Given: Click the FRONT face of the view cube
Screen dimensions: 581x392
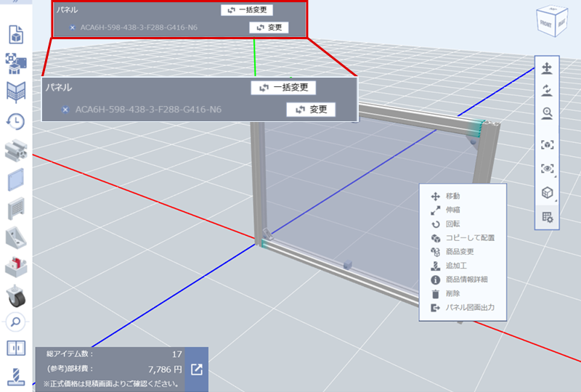Looking at the screenshot, I should coord(545,23).
